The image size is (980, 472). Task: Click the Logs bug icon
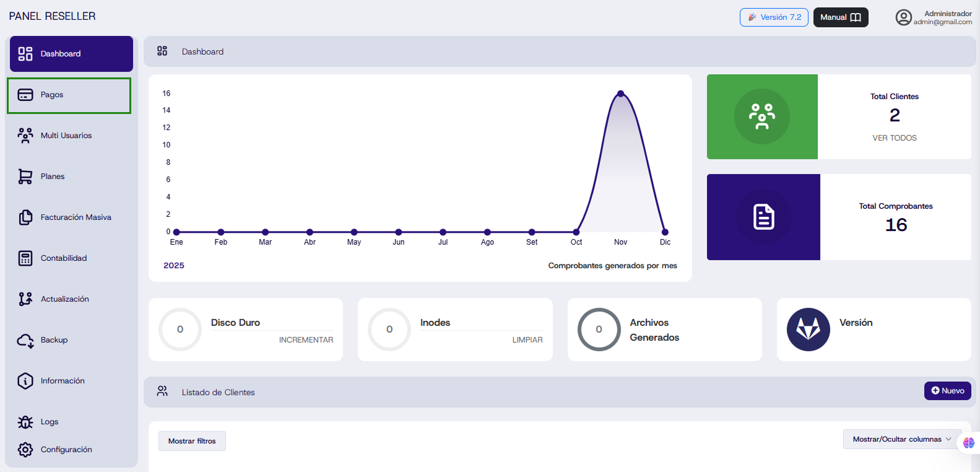(x=25, y=422)
